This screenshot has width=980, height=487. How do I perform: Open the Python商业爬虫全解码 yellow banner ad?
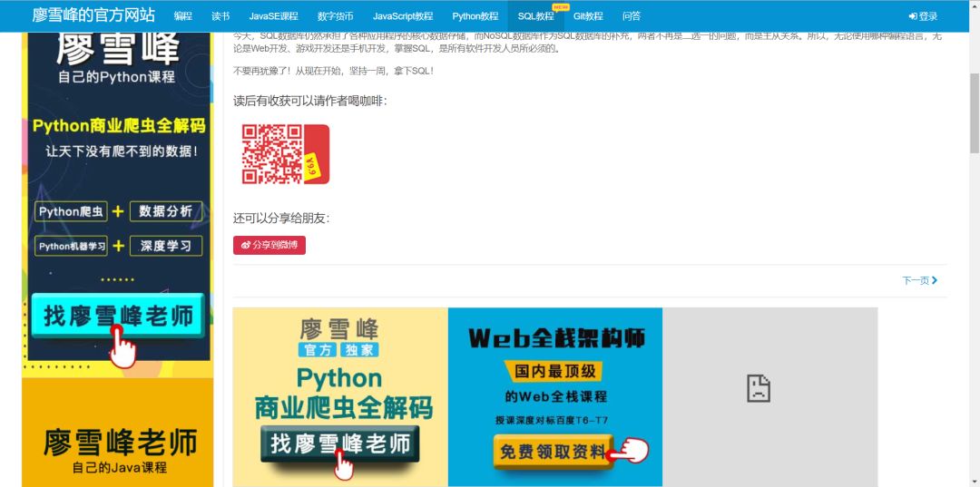pyautogui.click(x=340, y=396)
